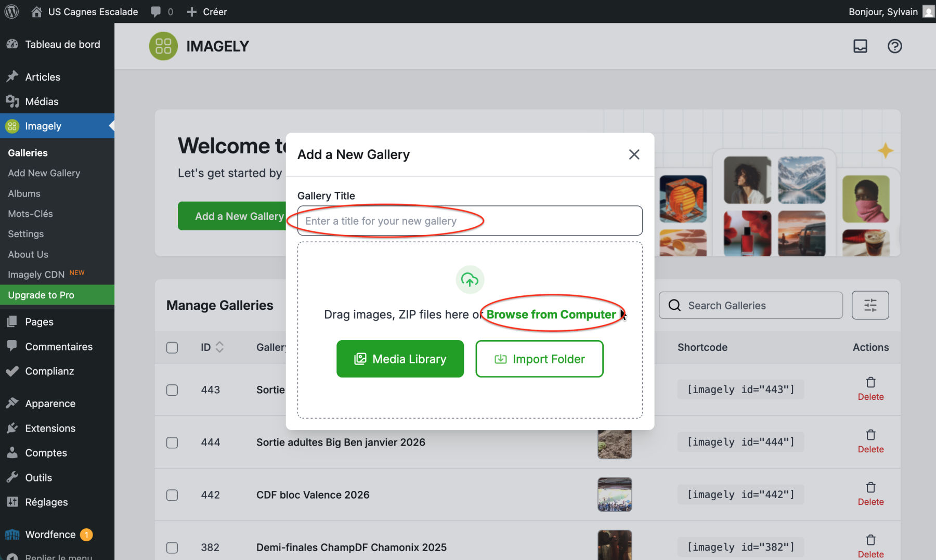Click the trash icon for gallery 443
Image resolution: width=936 pixels, height=560 pixels.
pyautogui.click(x=870, y=383)
